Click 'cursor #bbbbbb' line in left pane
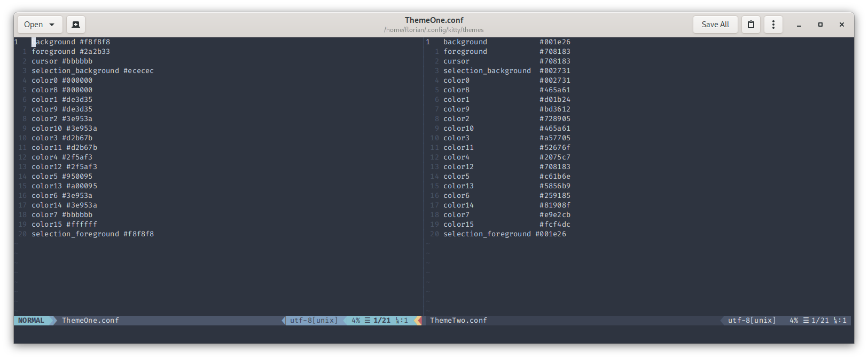The image size is (868, 359). 62,61
